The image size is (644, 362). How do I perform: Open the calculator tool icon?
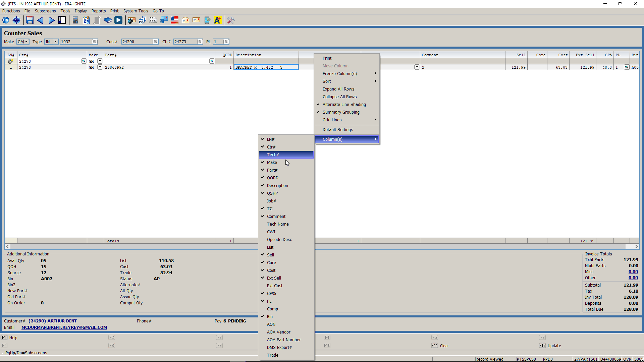tap(75, 20)
